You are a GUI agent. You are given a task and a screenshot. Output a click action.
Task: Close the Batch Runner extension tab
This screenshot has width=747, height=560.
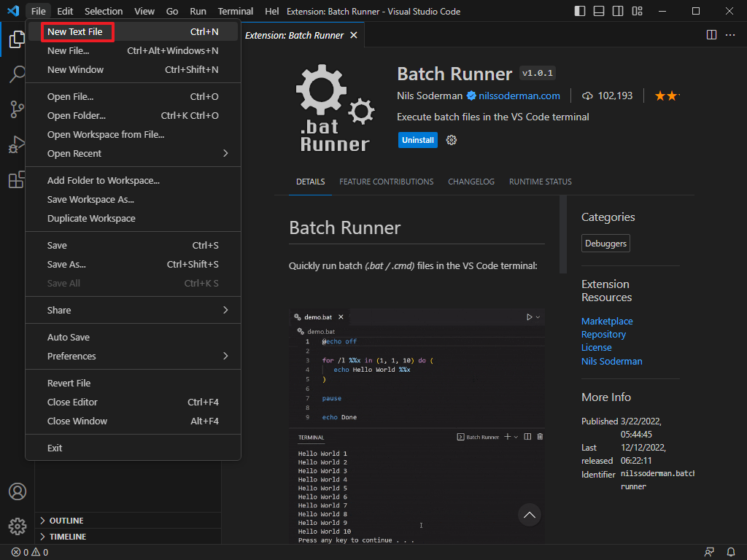click(x=354, y=35)
